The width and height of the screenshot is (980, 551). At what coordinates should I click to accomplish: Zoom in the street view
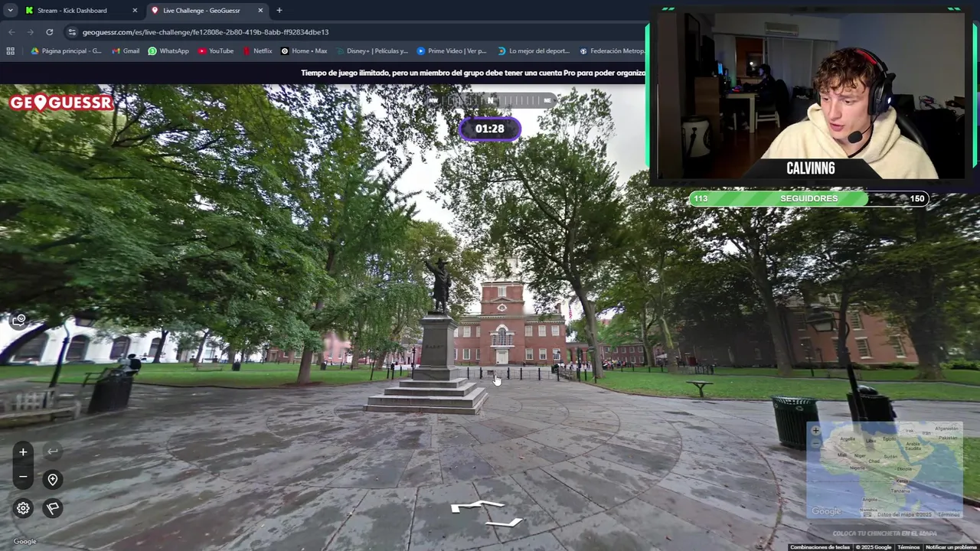pyautogui.click(x=23, y=452)
